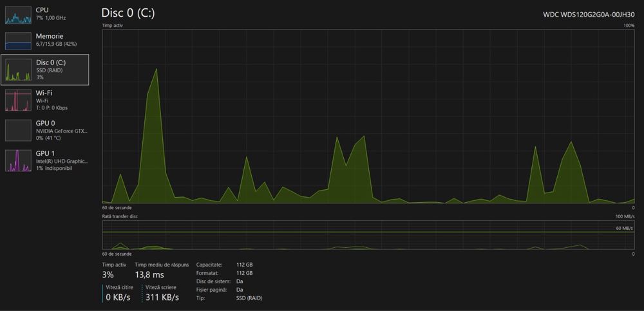644x311 pixels.
Task: Show GPU 0 NVIDIA GeForce GTX details
Action: 45,130
